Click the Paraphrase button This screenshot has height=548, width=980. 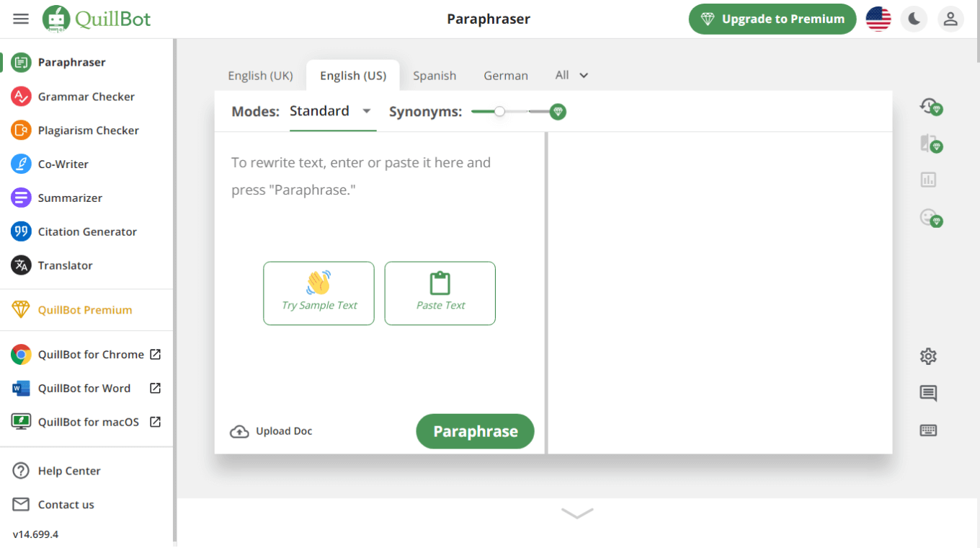[476, 431]
